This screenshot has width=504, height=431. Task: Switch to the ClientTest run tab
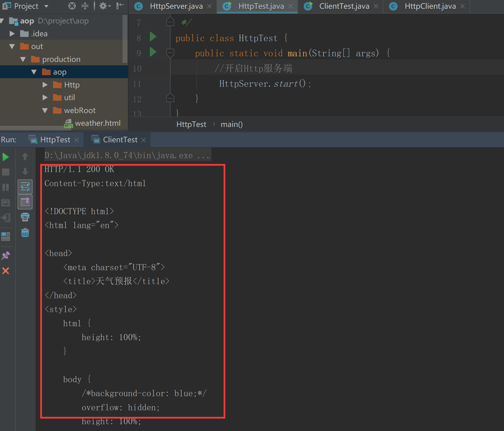[120, 140]
